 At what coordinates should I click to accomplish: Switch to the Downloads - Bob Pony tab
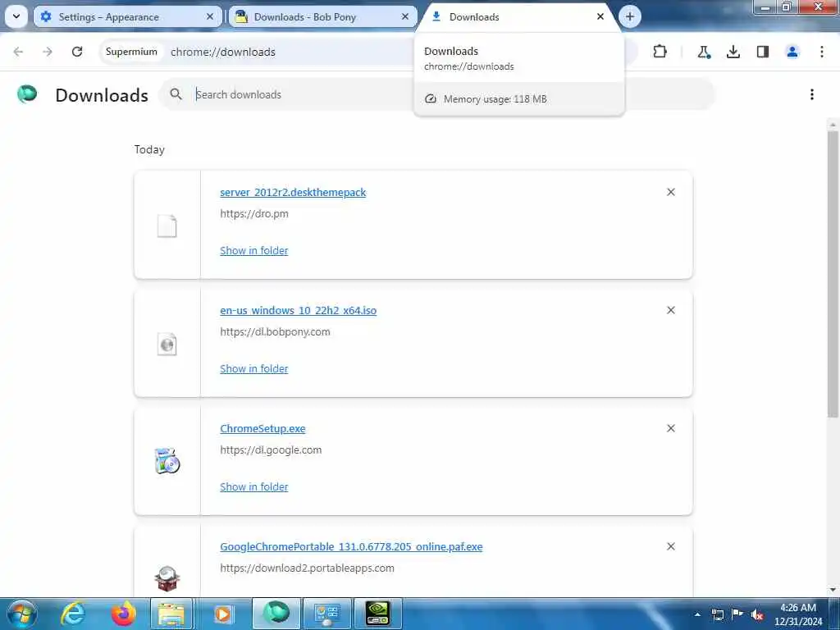pos(322,16)
